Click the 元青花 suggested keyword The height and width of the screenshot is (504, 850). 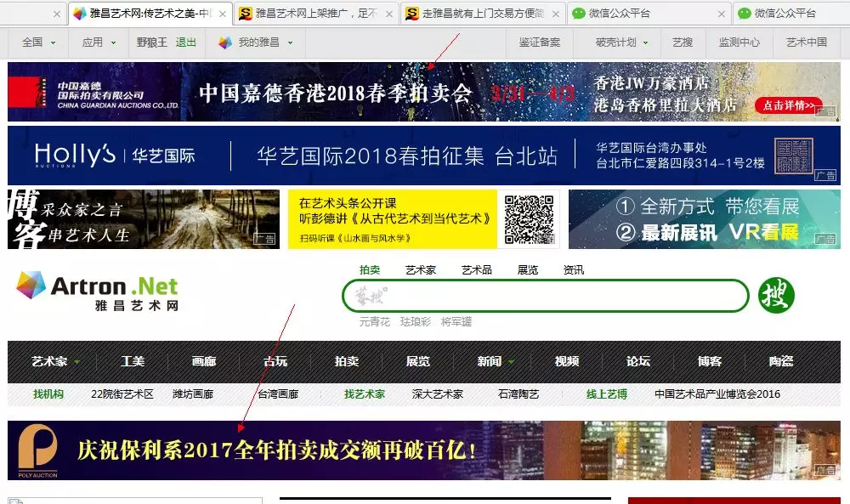(375, 322)
